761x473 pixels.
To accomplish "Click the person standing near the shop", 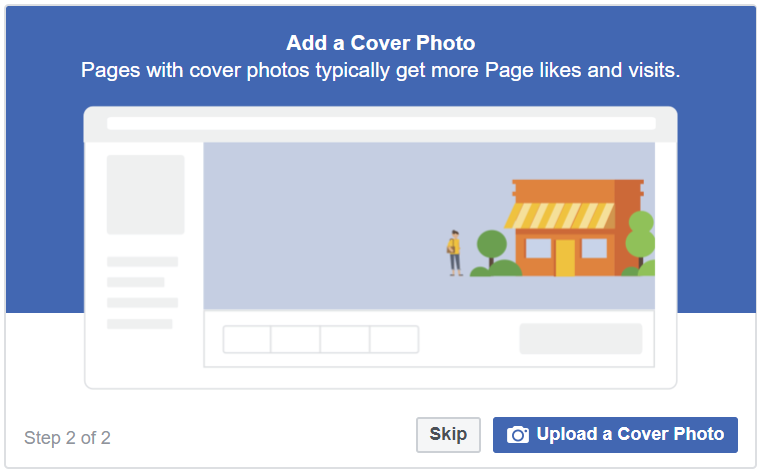I will click(x=455, y=251).
